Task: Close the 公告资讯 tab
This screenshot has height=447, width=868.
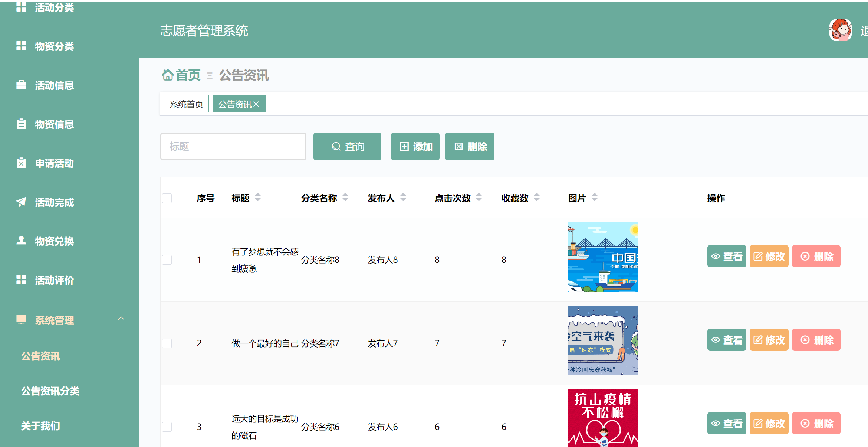Action: 257,105
